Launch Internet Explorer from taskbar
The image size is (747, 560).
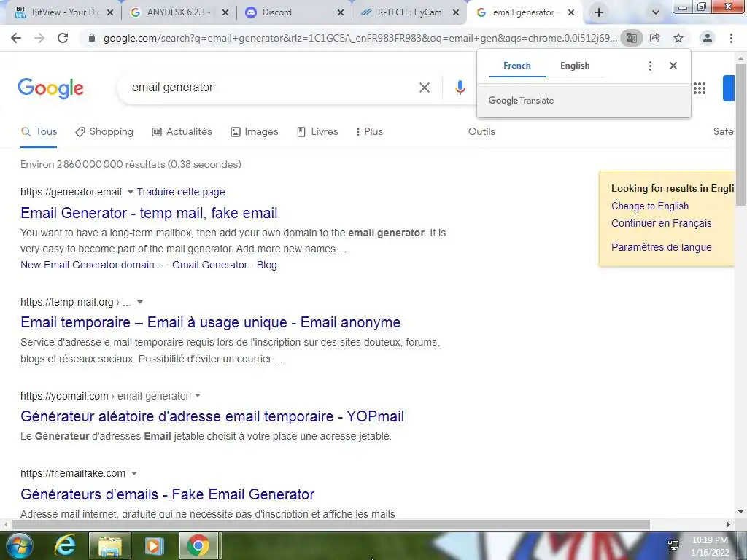pyautogui.click(x=65, y=545)
